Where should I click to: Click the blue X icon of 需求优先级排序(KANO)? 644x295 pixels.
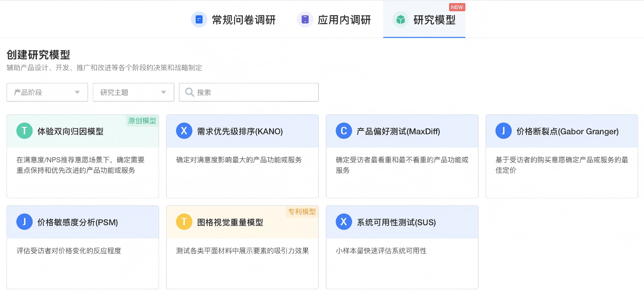click(x=184, y=131)
